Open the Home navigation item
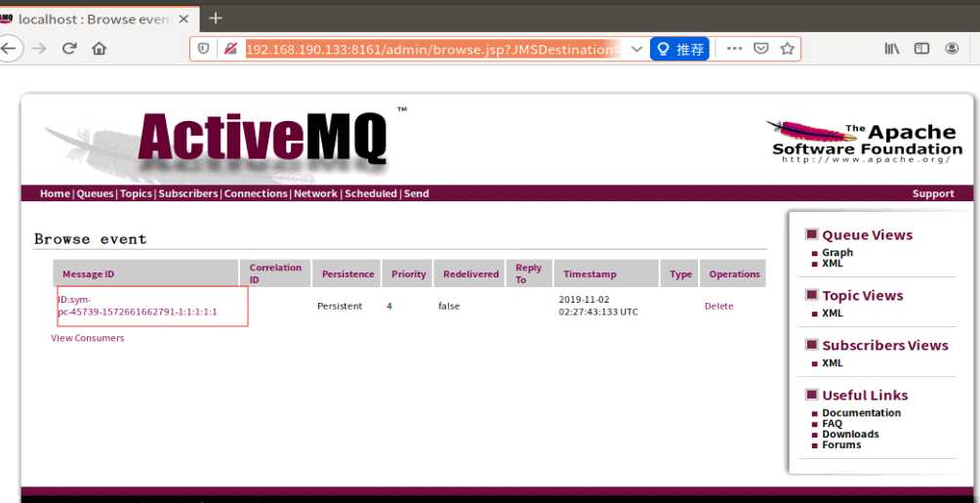The image size is (980, 503). (55, 193)
